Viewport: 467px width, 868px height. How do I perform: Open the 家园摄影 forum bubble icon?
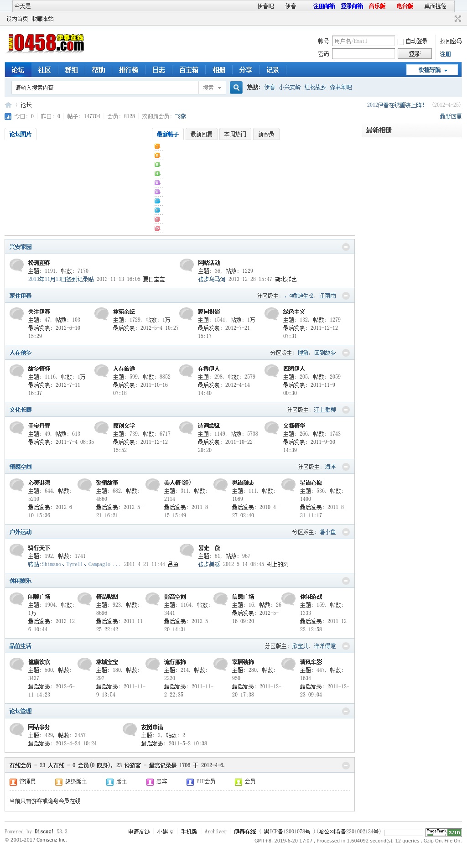coord(187,313)
